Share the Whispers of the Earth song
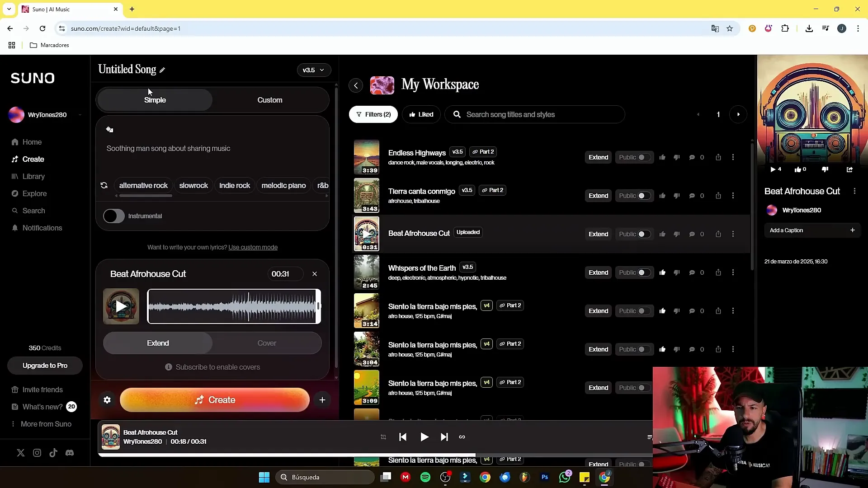 pyautogui.click(x=718, y=272)
